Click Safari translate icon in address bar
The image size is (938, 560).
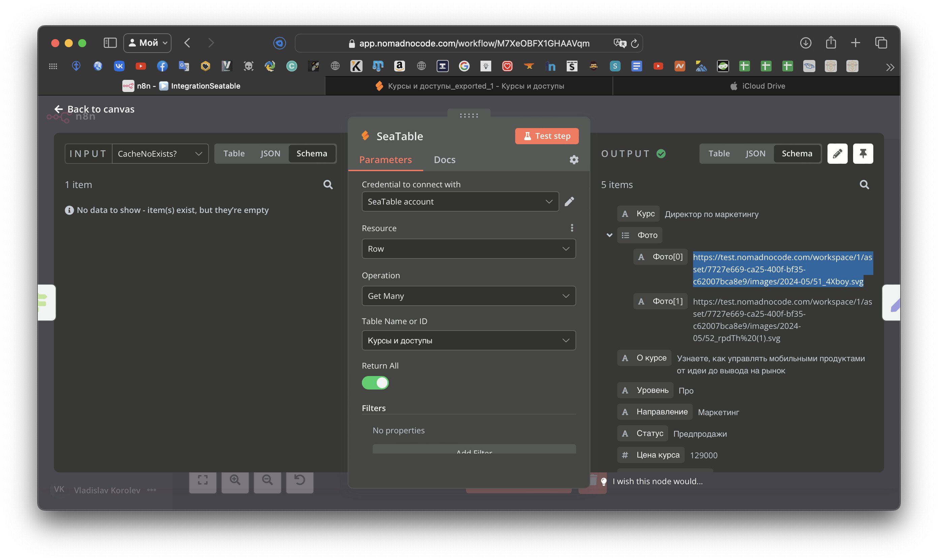619,43
